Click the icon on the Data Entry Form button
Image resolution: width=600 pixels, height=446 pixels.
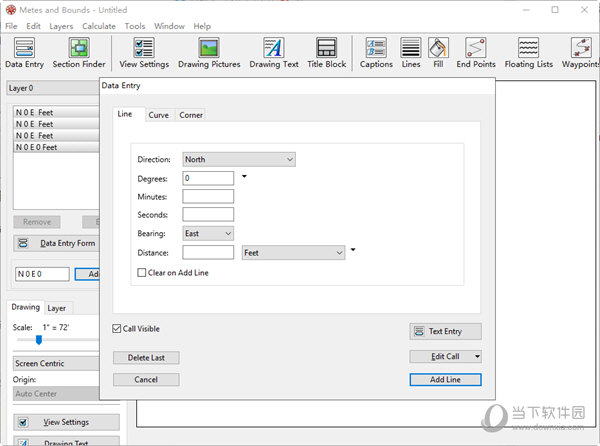click(23, 243)
